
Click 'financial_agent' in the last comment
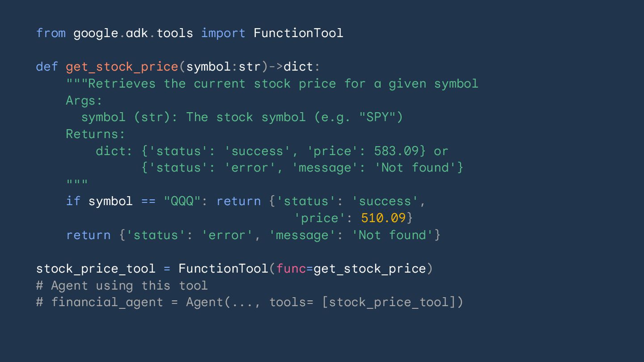click(x=107, y=302)
